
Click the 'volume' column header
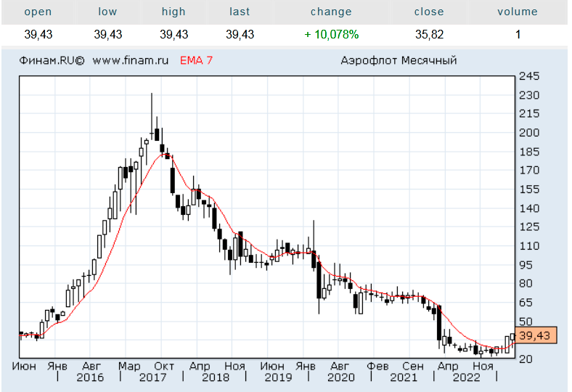[x=518, y=12]
